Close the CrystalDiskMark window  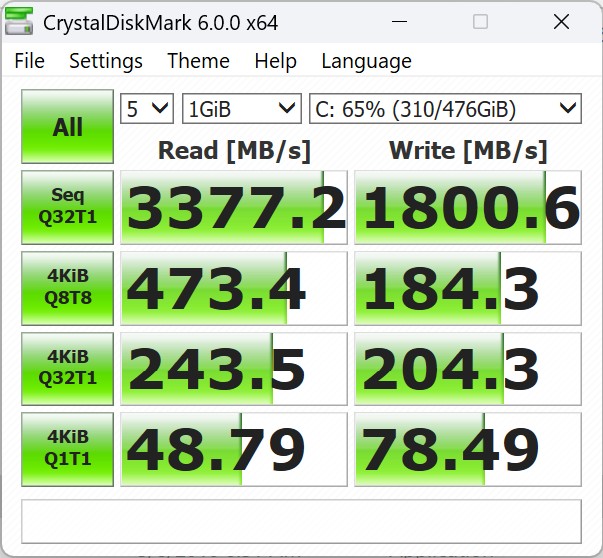click(561, 22)
